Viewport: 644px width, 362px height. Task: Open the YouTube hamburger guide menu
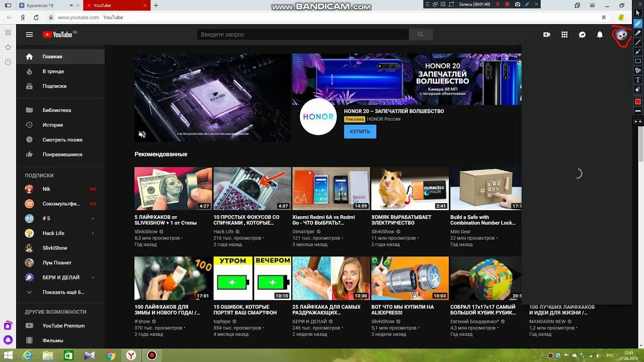[29, 35]
